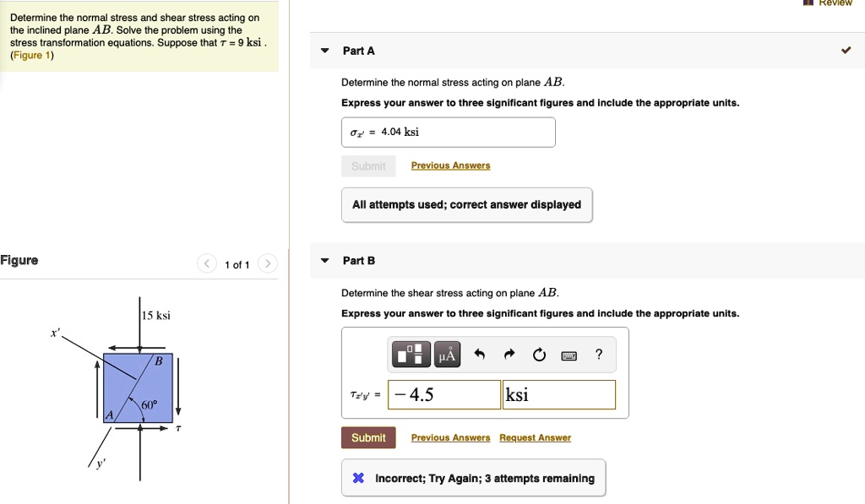Click the shear stress value input field
This screenshot has width=865, height=504.
coord(443,394)
